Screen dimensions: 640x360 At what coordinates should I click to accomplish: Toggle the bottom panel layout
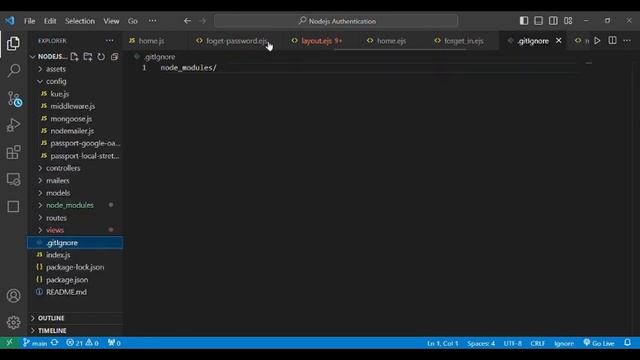538,20
